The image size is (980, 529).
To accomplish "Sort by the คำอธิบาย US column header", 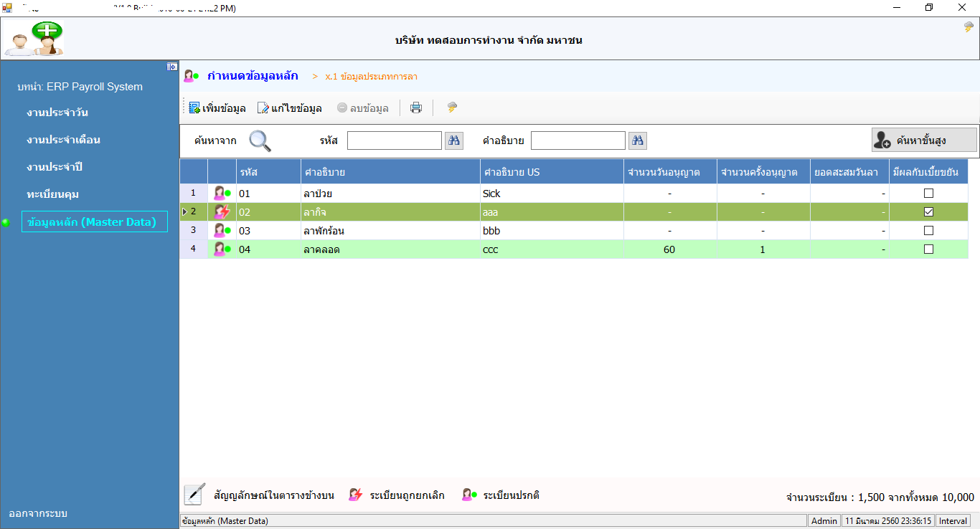I will [x=551, y=172].
